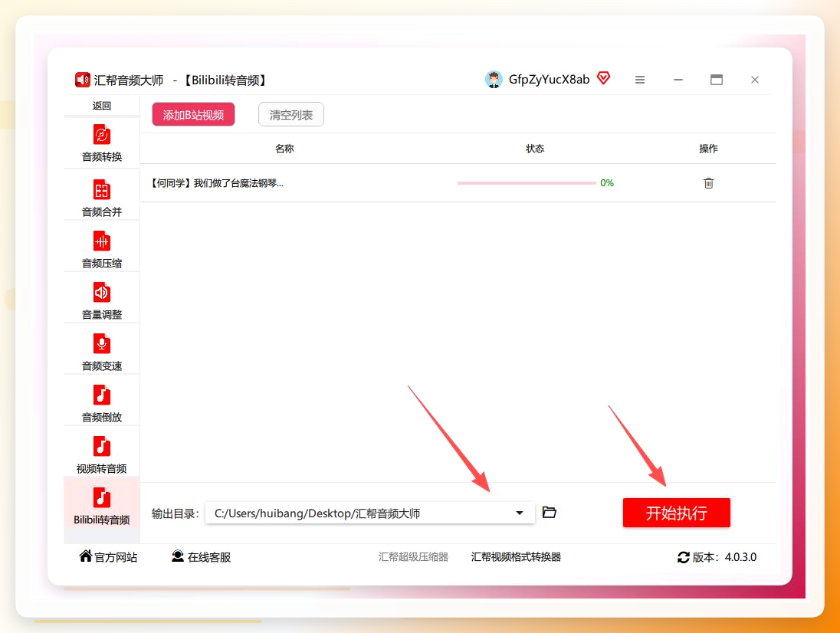Open the 音频转换 audio convert tool

point(102,143)
